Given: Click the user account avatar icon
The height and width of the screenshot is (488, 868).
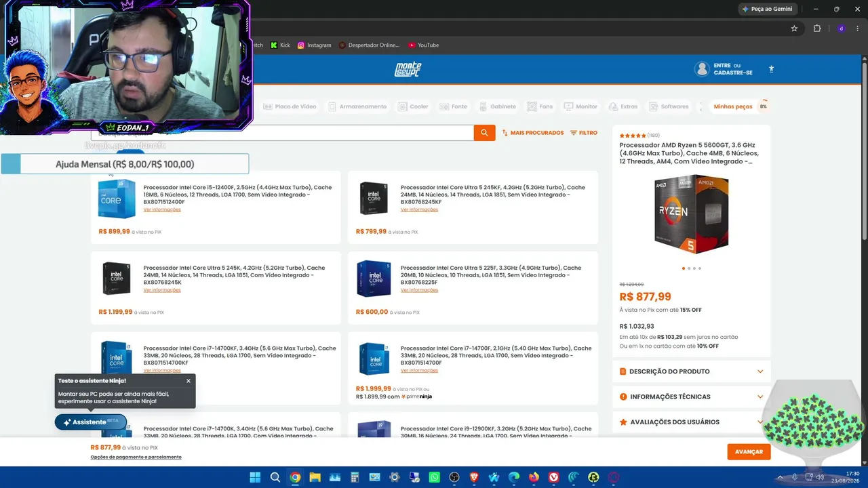Looking at the screenshot, I should [x=702, y=69].
